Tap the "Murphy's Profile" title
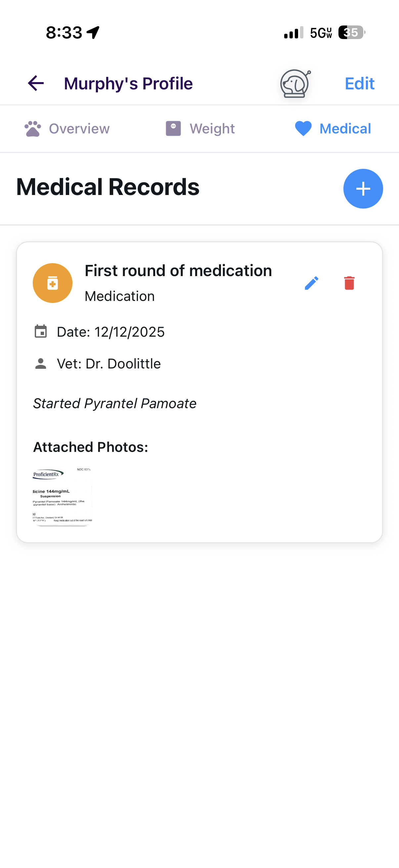This screenshot has height=868, width=399. pos(128,83)
